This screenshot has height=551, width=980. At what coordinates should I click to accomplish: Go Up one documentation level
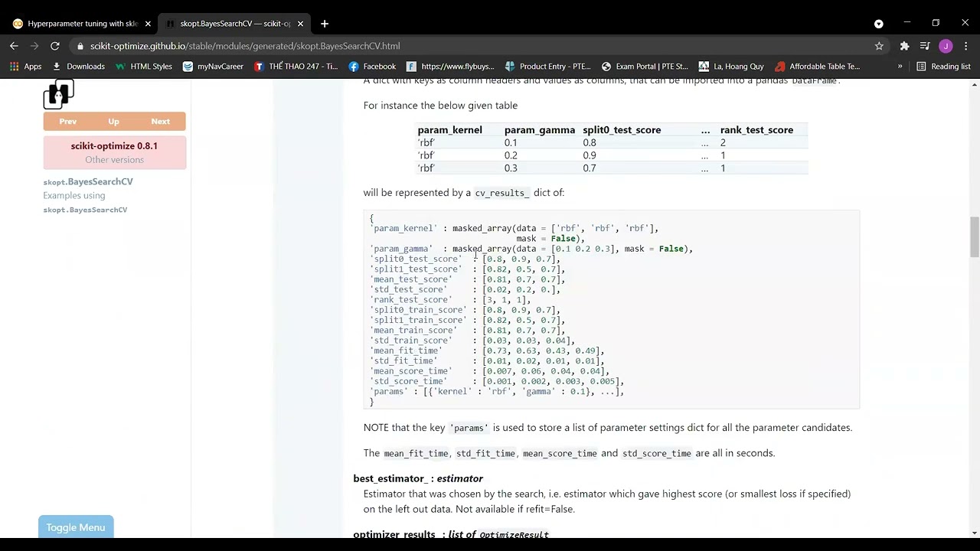pos(113,122)
